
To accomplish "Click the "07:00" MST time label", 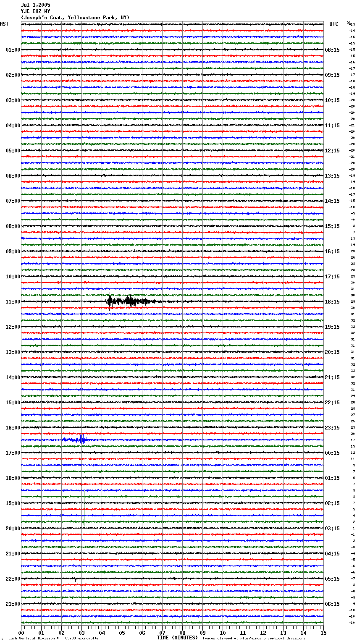I will [x=13, y=201].
